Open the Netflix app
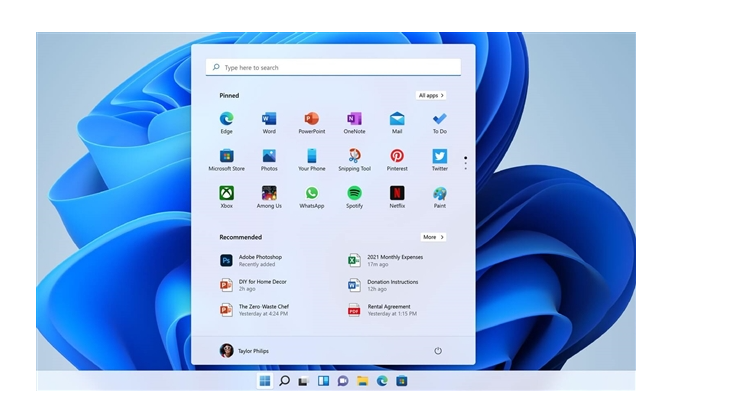 397,194
